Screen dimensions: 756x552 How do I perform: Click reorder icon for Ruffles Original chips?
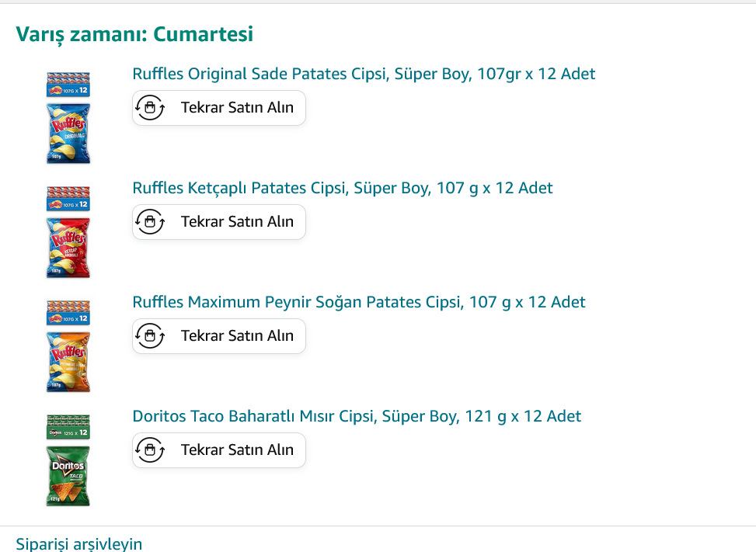(x=150, y=108)
